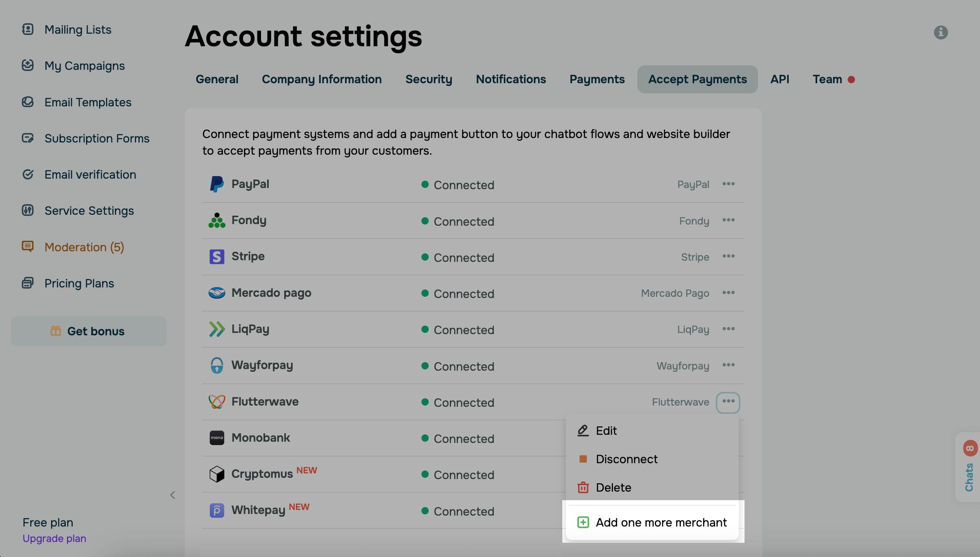Click the info icon at top right
The image size is (980, 557).
tap(941, 32)
